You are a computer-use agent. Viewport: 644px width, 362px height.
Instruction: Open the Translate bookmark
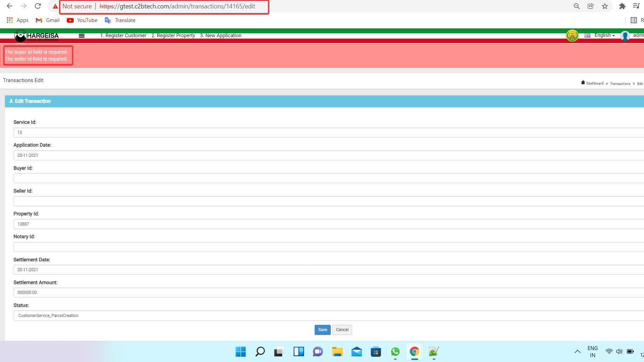[120, 20]
